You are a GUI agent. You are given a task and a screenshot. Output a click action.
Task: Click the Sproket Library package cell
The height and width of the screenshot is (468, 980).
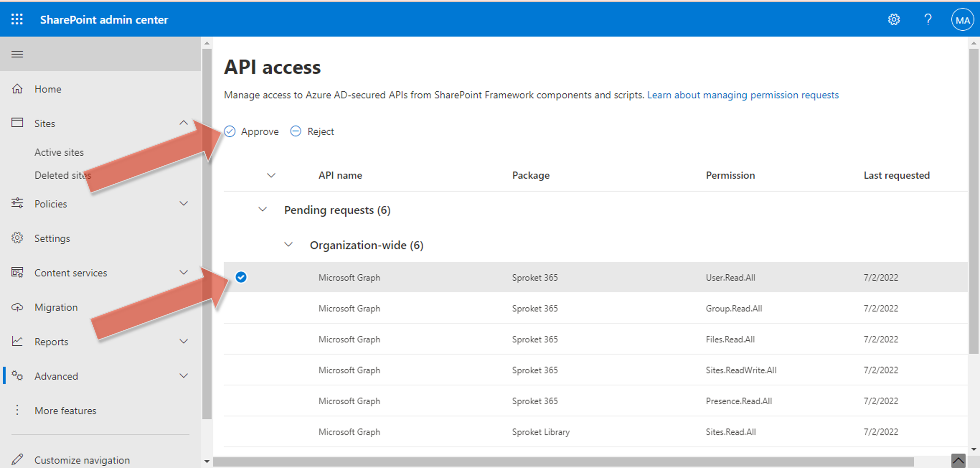coord(541,432)
